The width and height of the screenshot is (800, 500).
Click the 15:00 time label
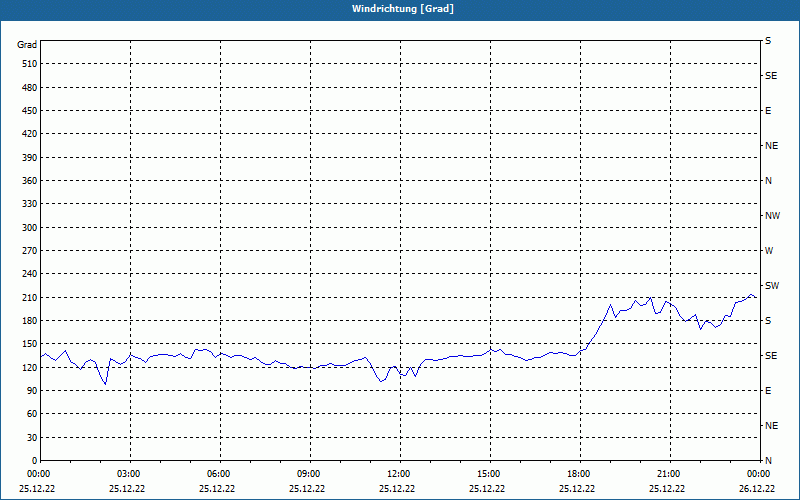pyautogui.click(x=490, y=474)
